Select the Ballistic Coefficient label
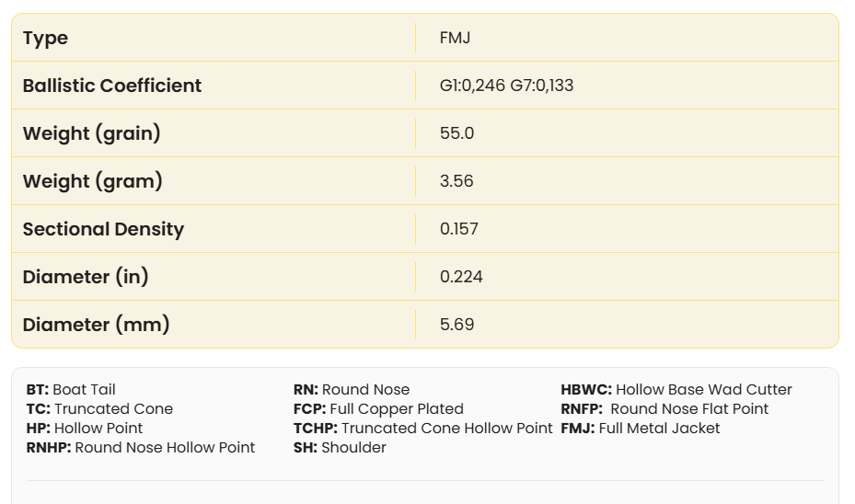Viewport: 855px width, 504px height. 111,86
